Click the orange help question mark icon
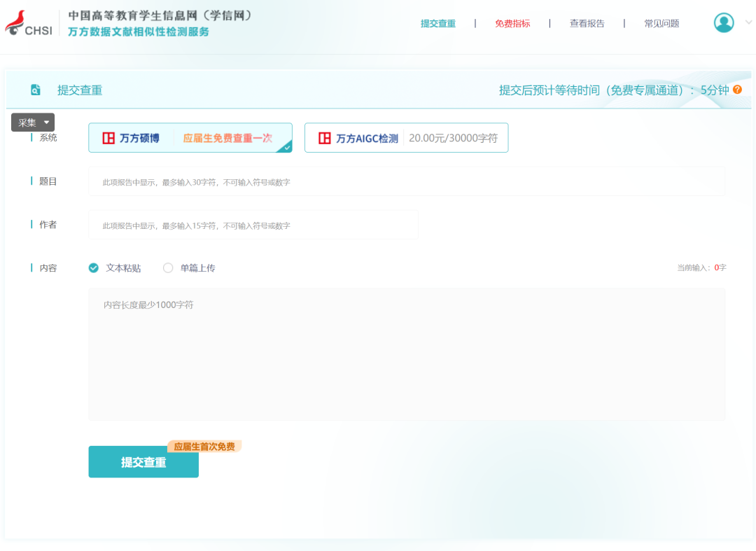 coord(737,90)
